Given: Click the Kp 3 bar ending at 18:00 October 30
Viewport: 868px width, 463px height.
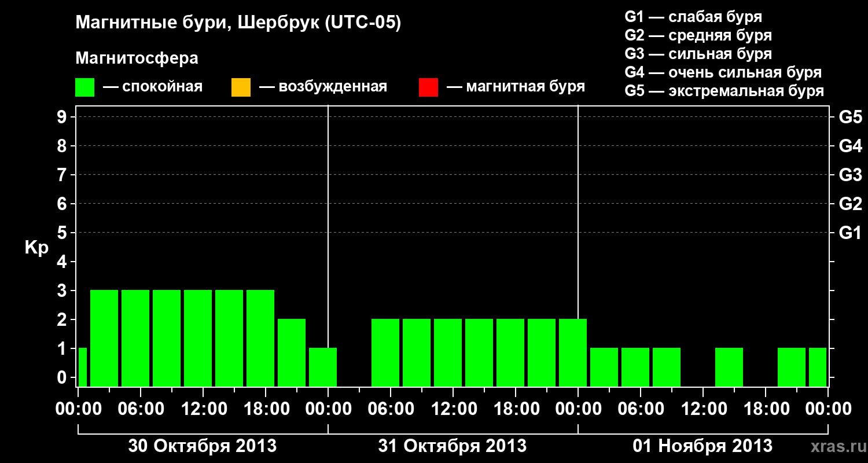Looking at the screenshot, I should pos(260,338).
